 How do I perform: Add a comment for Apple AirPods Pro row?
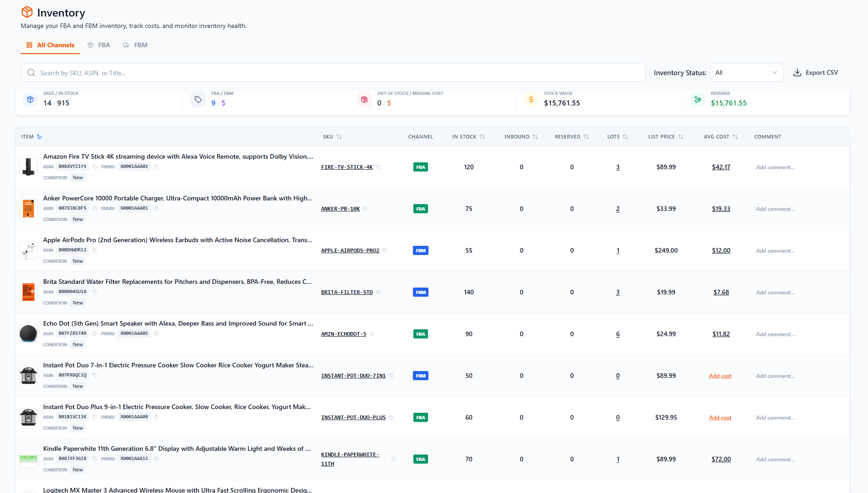[775, 251]
